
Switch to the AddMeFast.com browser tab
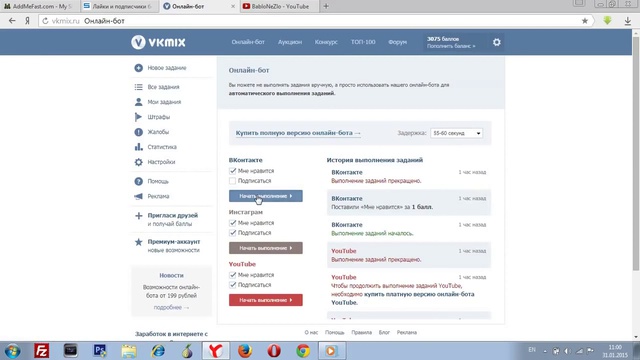[39, 6]
